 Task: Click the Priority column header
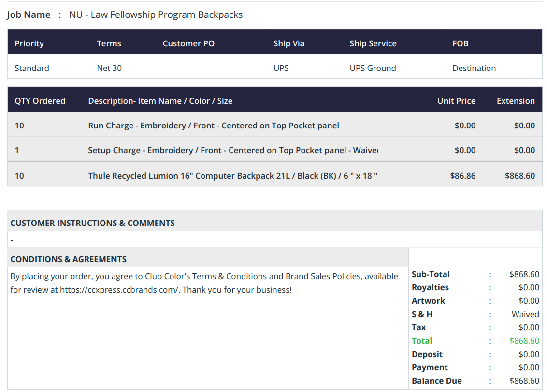[x=29, y=43]
